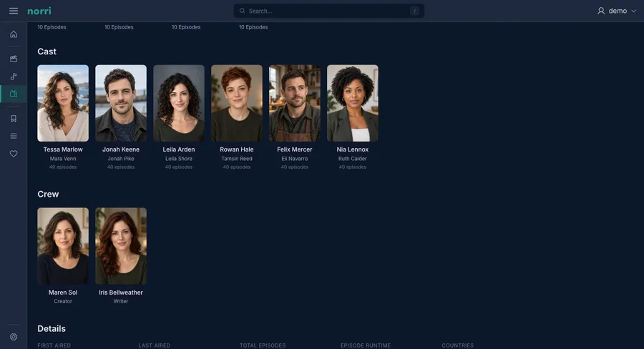Click the user avatar icon
The width and height of the screenshot is (644, 349).
tap(601, 11)
